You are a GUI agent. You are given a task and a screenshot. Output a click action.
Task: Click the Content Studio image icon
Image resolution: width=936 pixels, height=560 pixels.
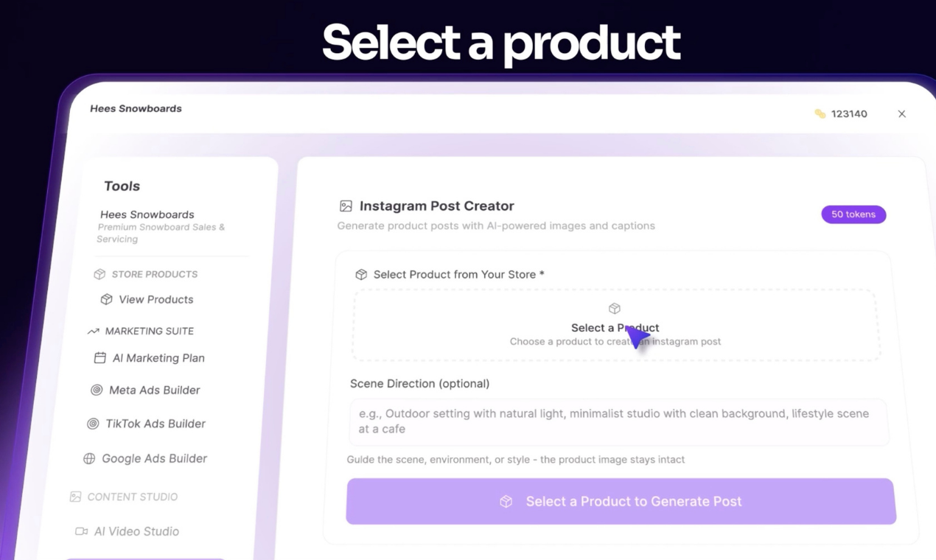pos(75,497)
